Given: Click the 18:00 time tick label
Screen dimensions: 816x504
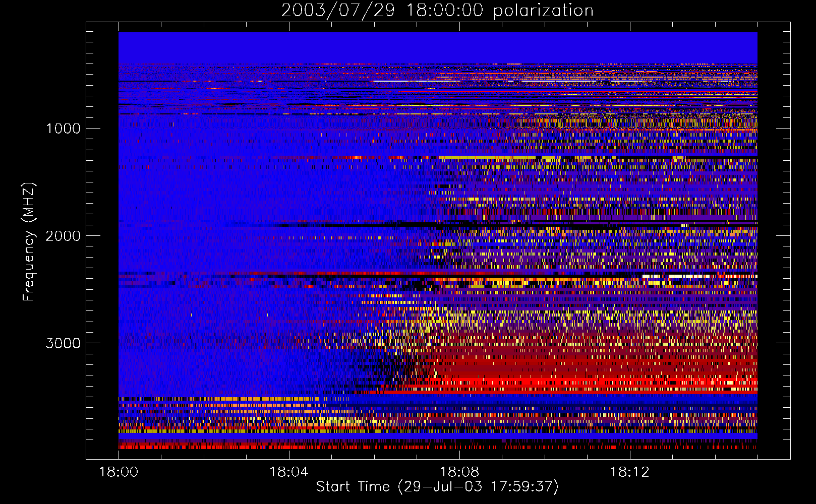Looking at the screenshot, I should (119, 472).
